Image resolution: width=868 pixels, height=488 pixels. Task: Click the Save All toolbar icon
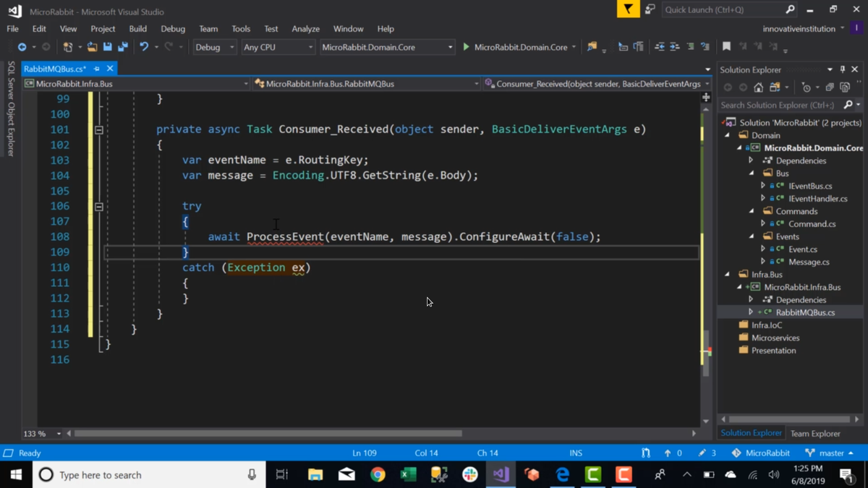[123, 47]
